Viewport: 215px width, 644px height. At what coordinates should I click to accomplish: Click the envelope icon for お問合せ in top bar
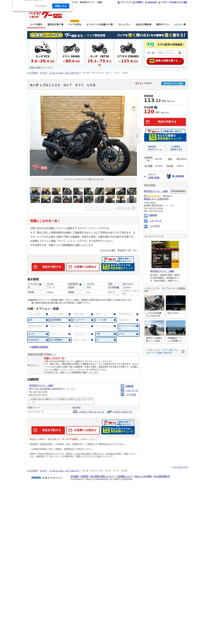[x=134, y=2]
